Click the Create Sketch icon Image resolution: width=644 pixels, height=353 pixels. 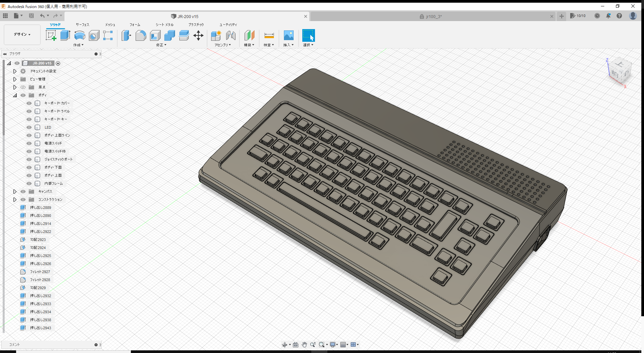click(51, 35)
